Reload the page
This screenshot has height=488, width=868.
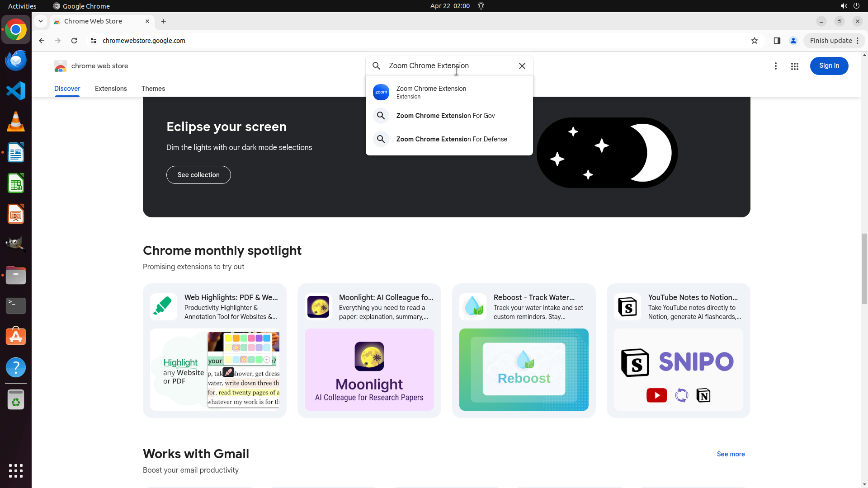pos(74,41)
